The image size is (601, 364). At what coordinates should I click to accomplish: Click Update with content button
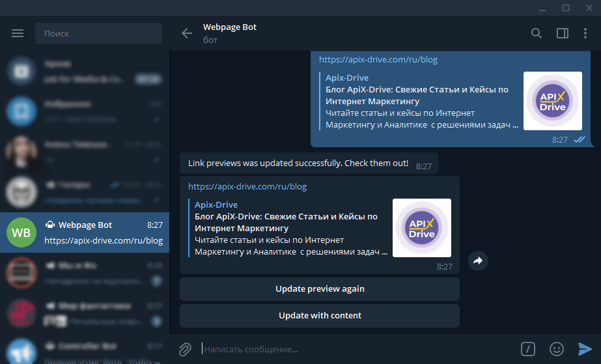[x=320, y=316]
